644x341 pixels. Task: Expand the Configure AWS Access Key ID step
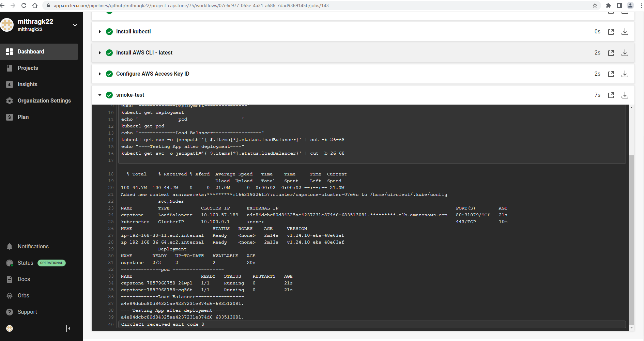click(100, 74)
